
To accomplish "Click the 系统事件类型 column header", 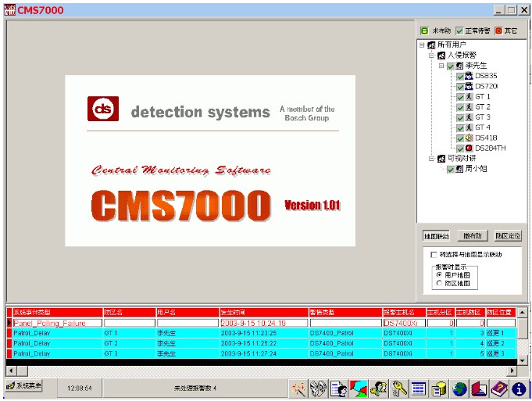I will [x=58, y=313].
